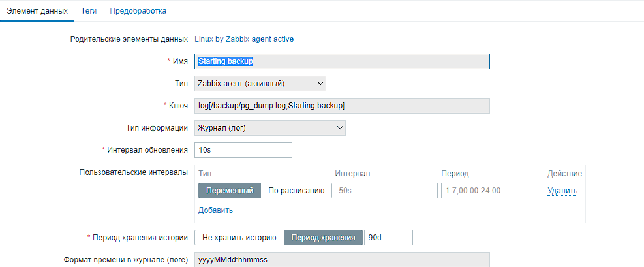
Task: Click the Имя field containing Starting backup
Action: click(342, 61)
